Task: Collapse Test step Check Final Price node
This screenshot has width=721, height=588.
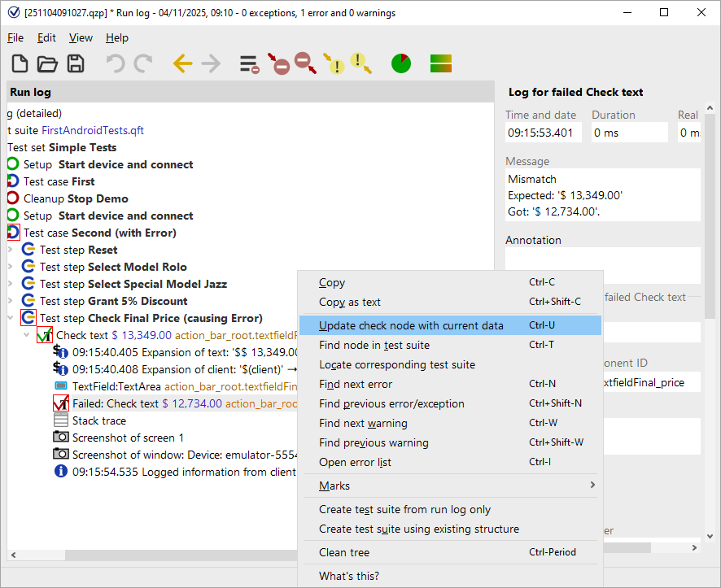Action: (11, 318)
